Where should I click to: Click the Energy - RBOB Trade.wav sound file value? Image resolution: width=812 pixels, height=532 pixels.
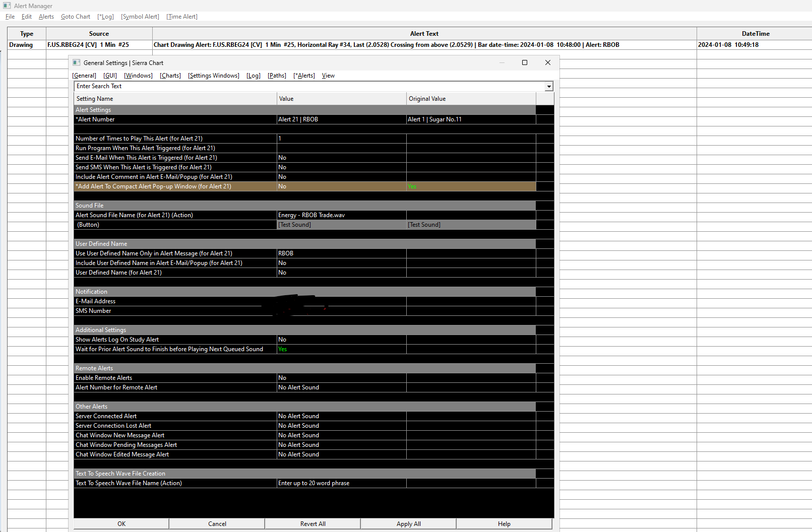pos(341,215)
